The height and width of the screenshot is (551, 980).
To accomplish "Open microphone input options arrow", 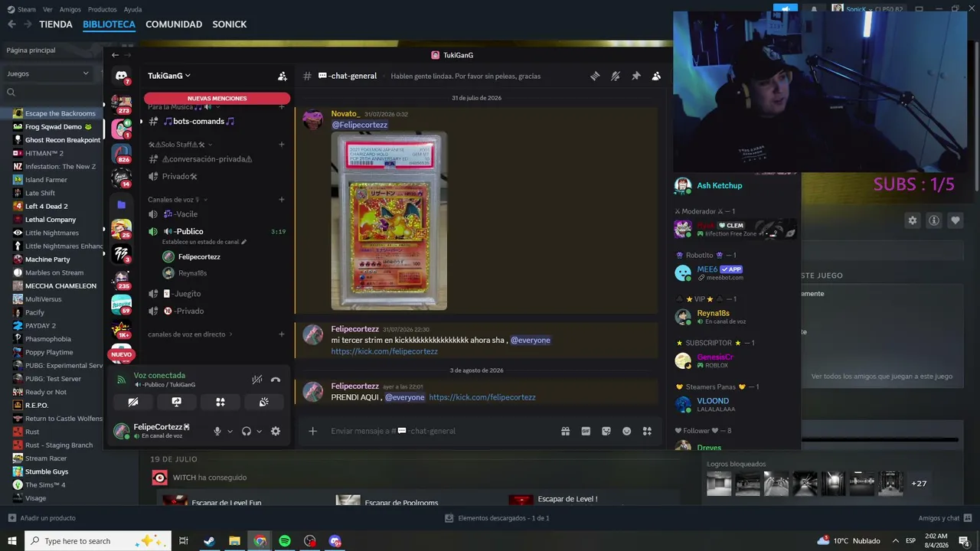I will point(230,432).
